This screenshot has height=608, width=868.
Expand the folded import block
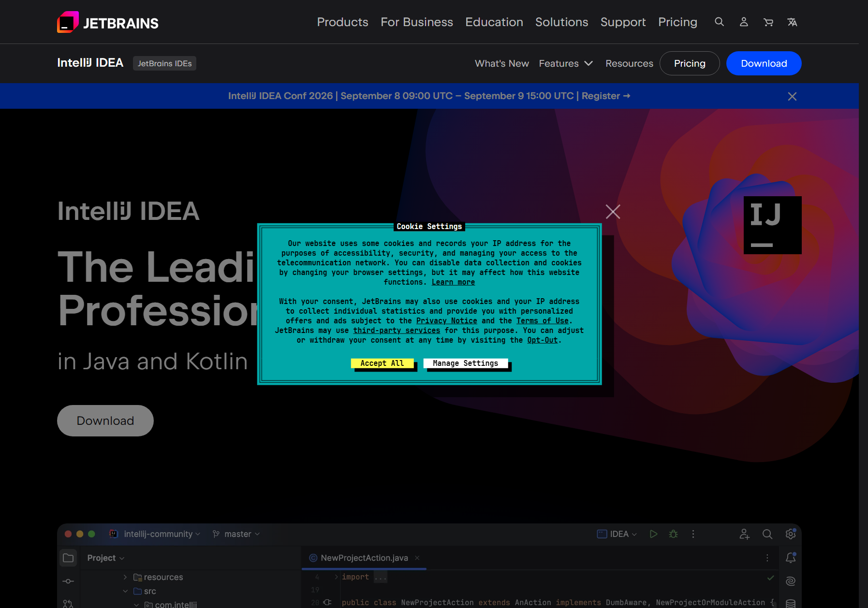pyautogui.click(x=336, y=577)
